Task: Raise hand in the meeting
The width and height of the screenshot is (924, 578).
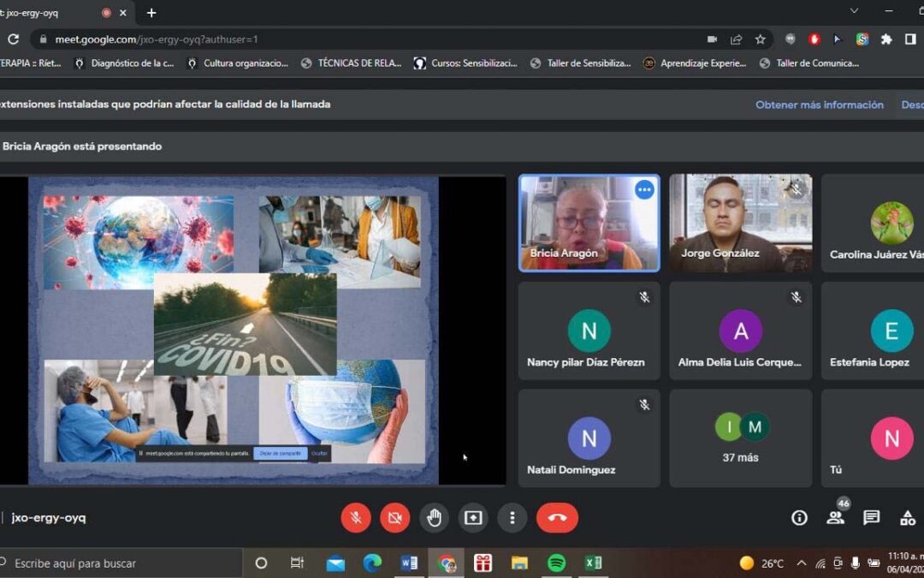Action: click(434, 517)
